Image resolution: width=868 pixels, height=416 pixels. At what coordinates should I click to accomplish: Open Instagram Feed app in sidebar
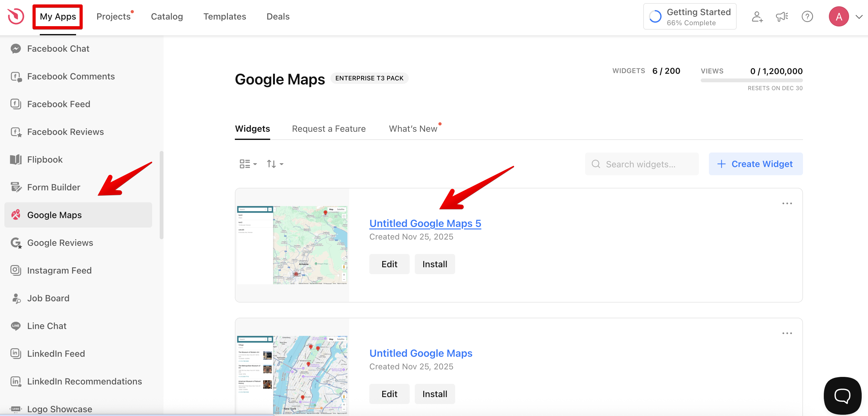click(x=59, y=270)
